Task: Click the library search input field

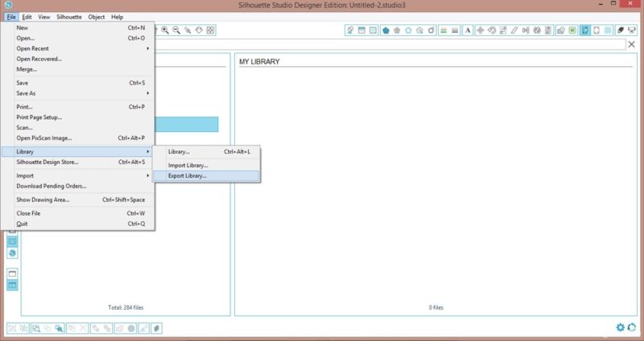Action: point(390,44)
